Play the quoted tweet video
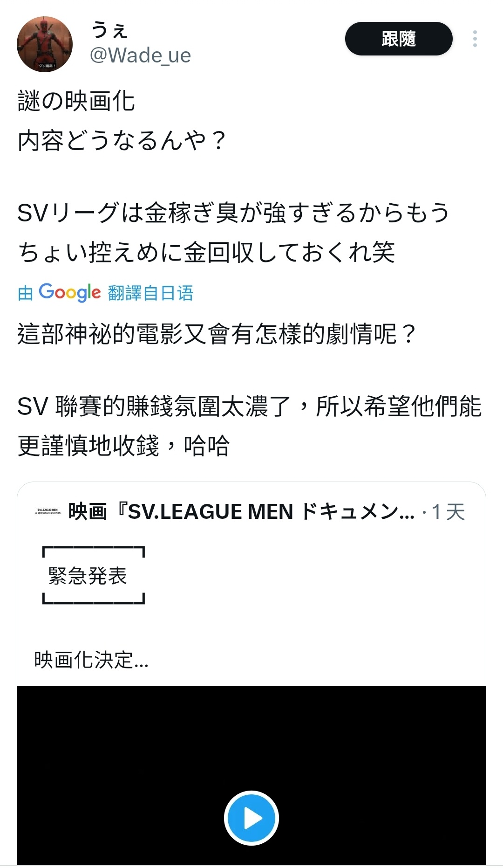Viewport: 503px width, 868px height. coord(251,818)
